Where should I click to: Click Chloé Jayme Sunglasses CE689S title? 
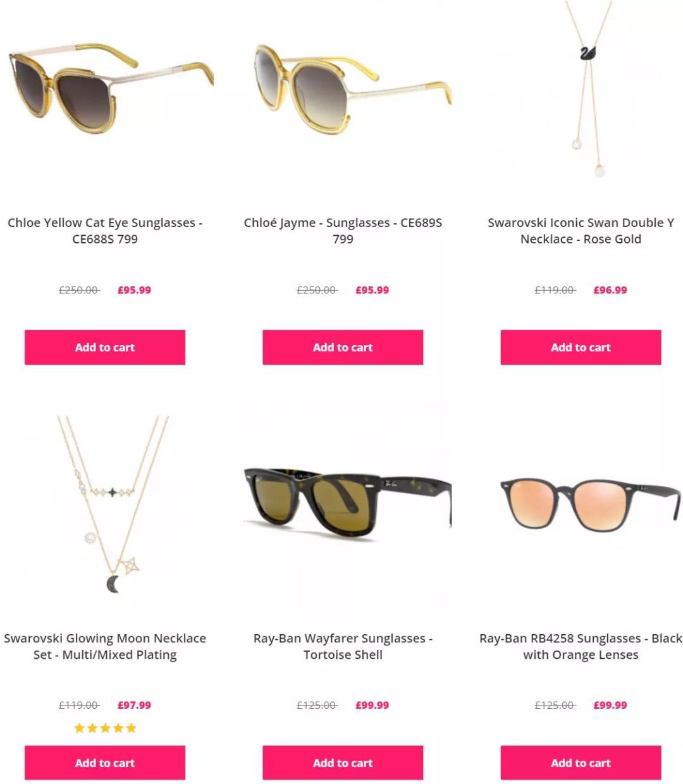point(343,231)
